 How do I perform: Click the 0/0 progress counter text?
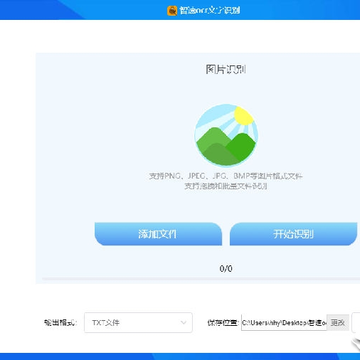(226, 269)
